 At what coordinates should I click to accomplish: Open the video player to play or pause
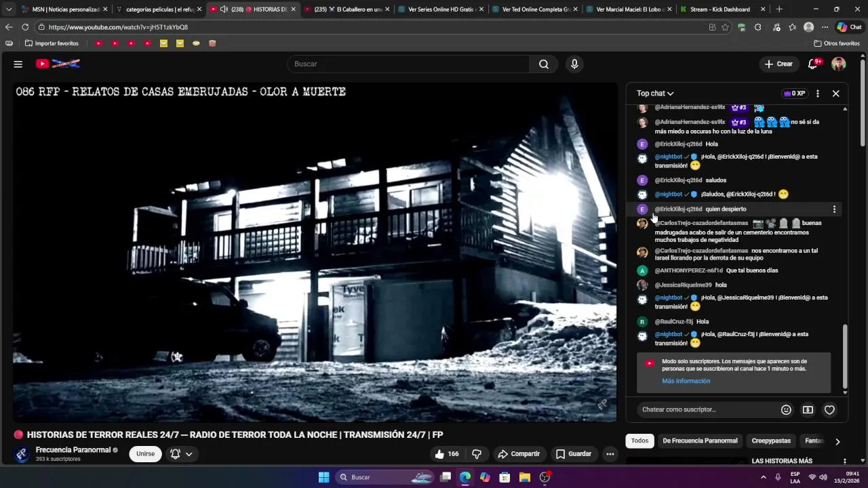315,252
